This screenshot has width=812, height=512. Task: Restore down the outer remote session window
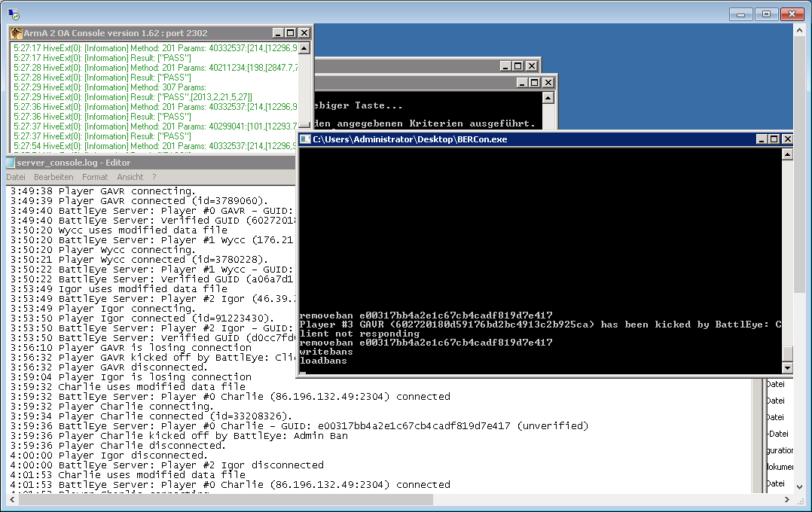(767, 14)
